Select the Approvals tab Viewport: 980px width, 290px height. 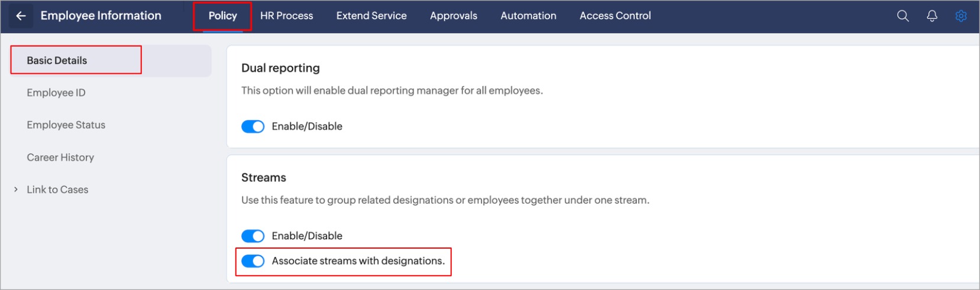pyautogui.click(x=454, y=16)
